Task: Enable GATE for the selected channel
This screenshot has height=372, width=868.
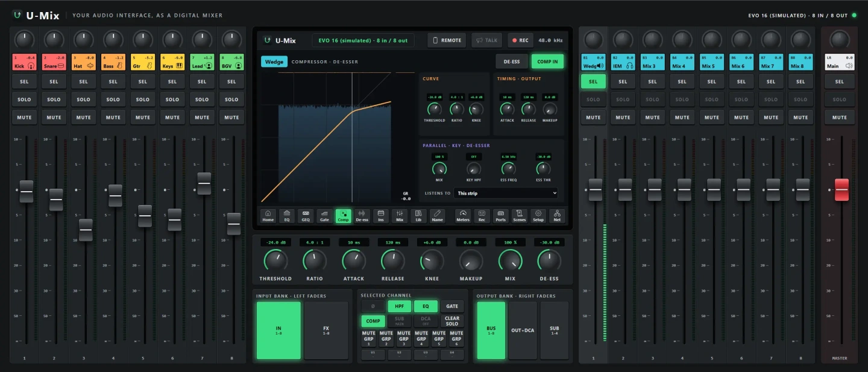Action: [x=452, y=306]
